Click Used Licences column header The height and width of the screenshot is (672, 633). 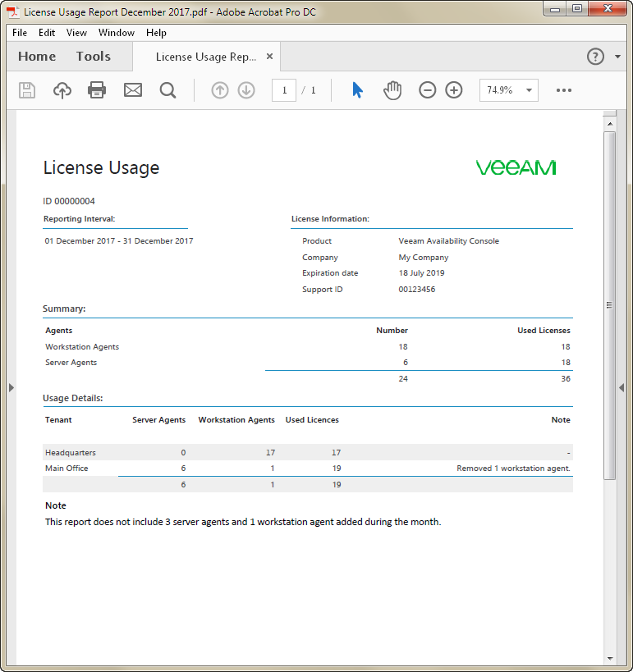312,420
